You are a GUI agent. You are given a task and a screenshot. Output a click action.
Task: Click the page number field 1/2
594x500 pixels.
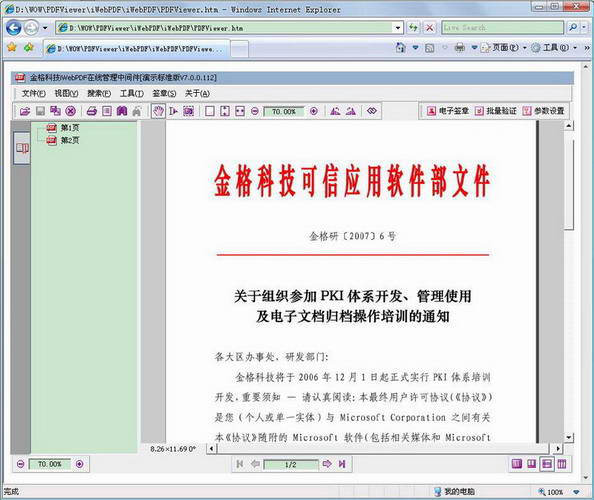[x=291, y=464]
